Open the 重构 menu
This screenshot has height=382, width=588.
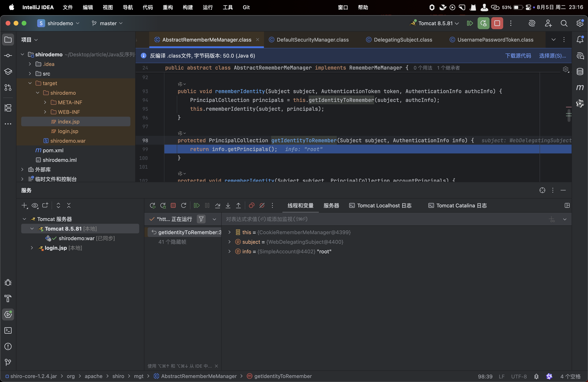pos(168,7)
